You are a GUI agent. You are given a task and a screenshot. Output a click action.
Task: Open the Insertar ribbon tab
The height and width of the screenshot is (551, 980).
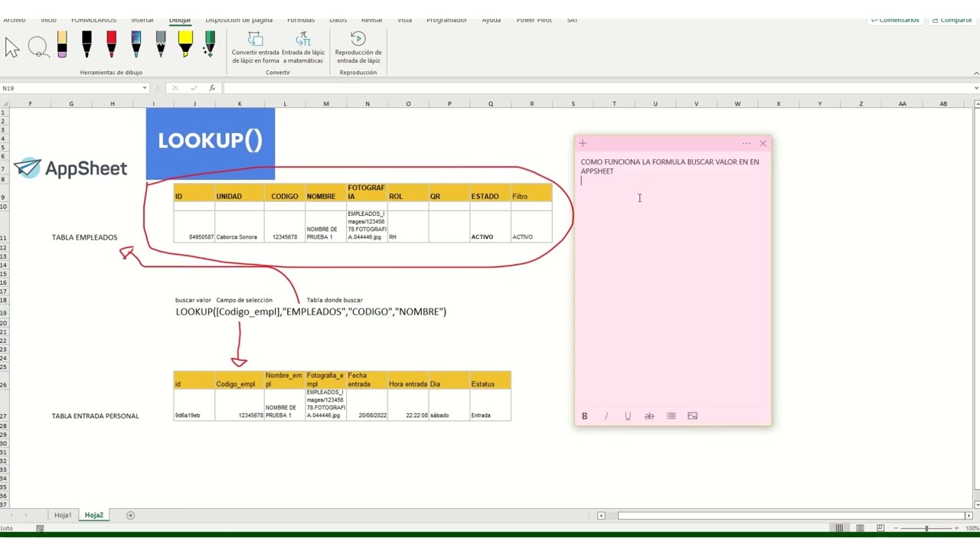click(142, 20)
